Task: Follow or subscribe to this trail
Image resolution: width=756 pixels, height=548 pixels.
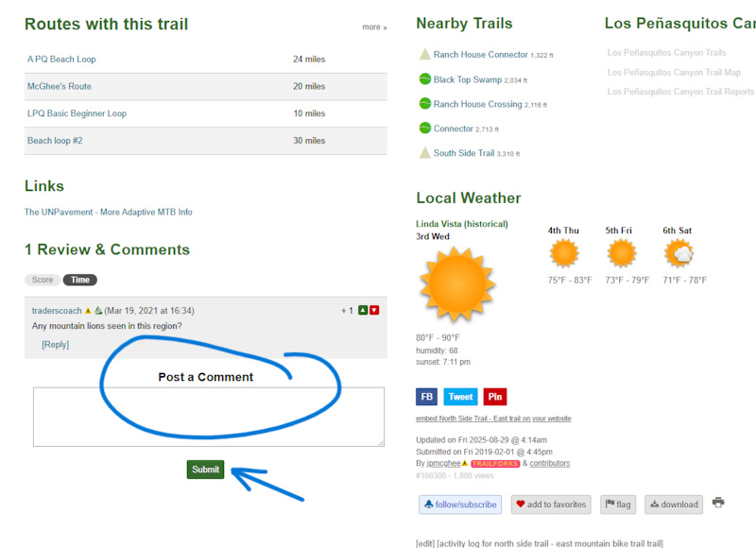Action: 460,505
